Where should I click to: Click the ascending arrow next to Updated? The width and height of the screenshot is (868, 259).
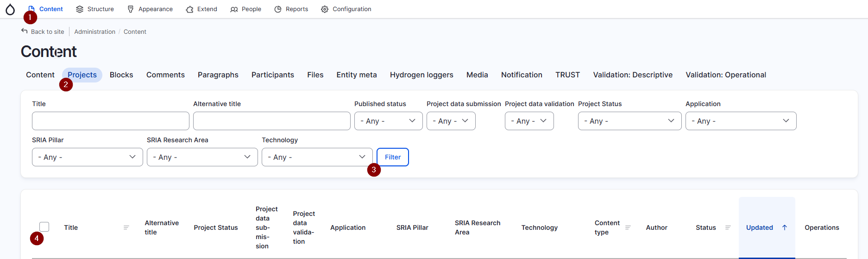click(785, 227)
